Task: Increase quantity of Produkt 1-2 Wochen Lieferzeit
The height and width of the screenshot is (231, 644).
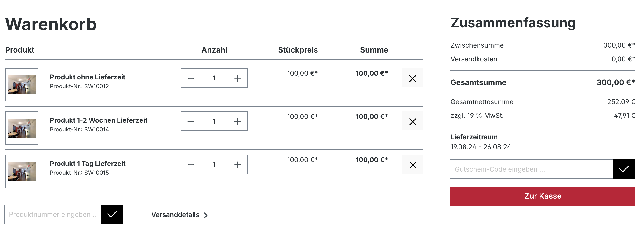Action: coord(237,122)
